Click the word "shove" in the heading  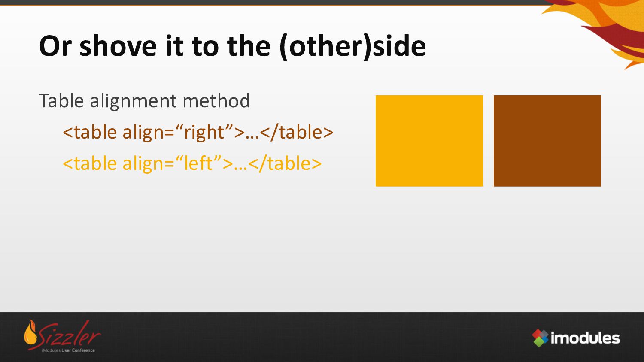coord(118,46)
